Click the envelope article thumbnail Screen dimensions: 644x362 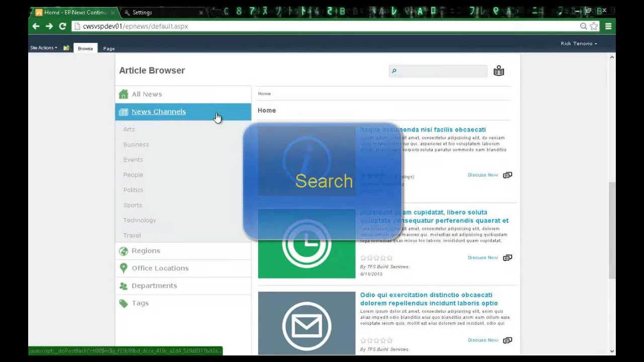tap(306, 323)
